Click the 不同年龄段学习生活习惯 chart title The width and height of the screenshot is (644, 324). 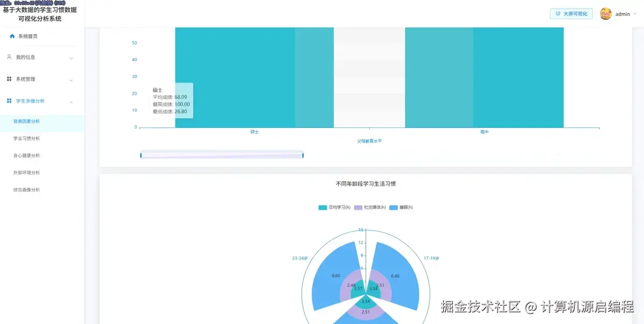365,184
